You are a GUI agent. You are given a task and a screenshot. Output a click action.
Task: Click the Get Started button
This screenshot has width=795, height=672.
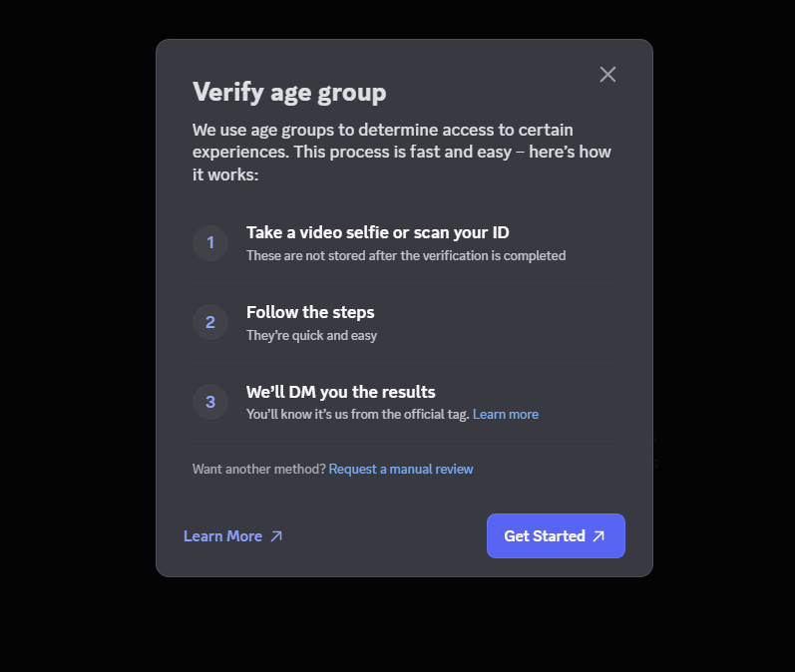[x=556, y=535]
